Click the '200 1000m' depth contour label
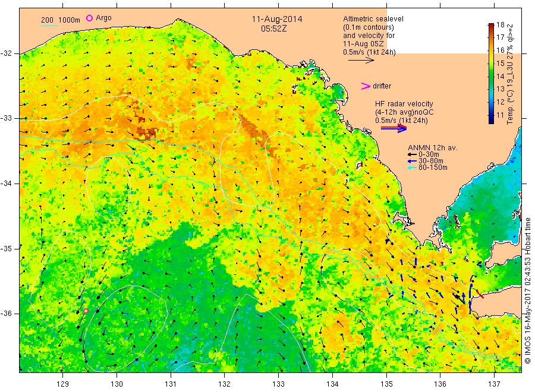This screenshot has width=535, height=392. click(61, 20)
